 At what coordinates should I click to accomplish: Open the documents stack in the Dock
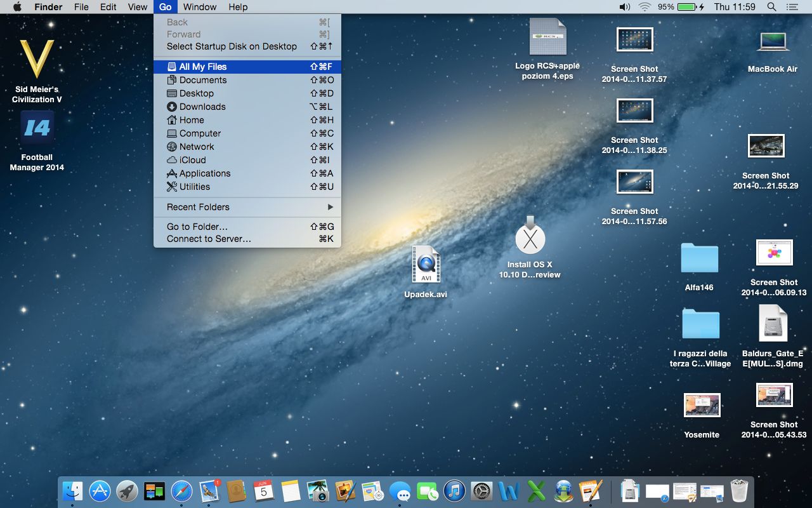(x=630, y=491)
